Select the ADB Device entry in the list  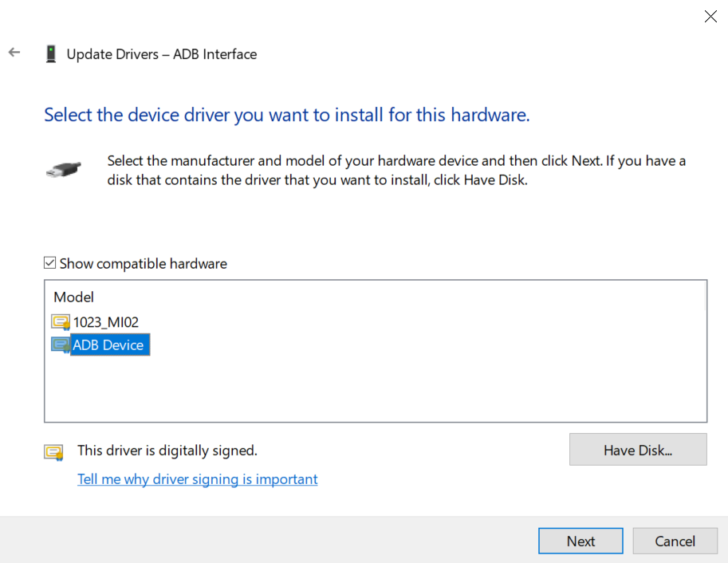(x=108, y=345)
